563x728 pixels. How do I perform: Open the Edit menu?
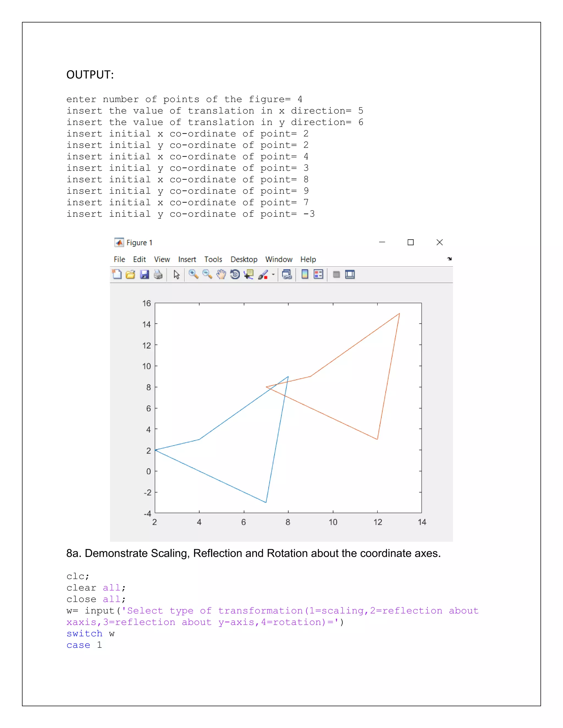[x=139, y=259]
